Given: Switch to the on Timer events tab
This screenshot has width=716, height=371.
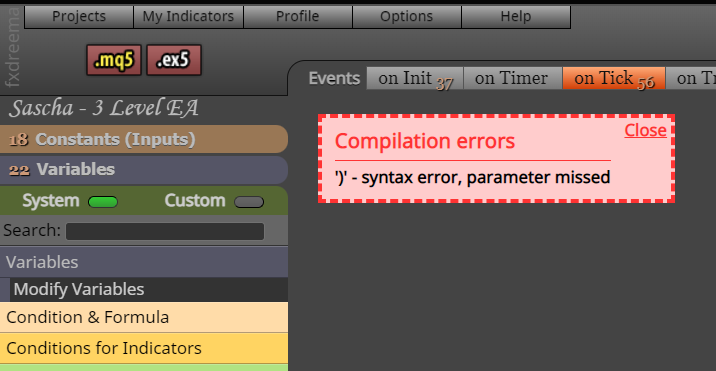Looking at the screenshot, I should point(513,78).
